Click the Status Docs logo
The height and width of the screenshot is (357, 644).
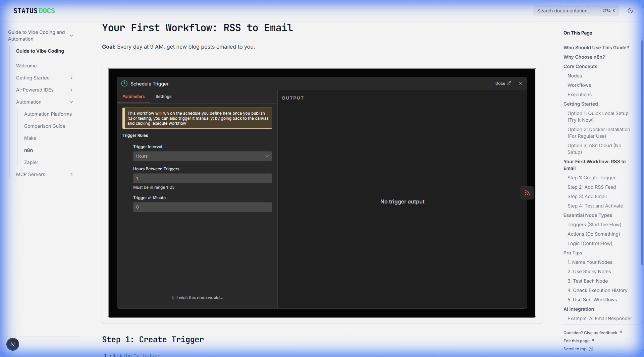coord(34,10)
